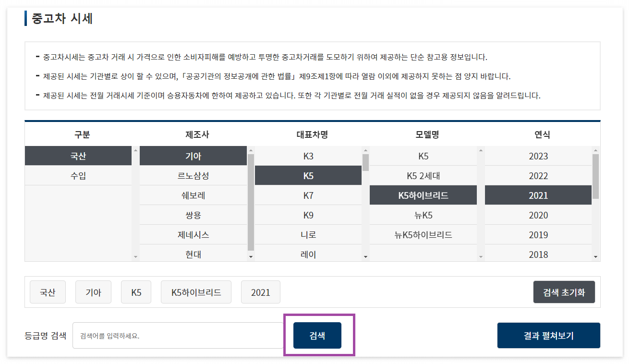This screenshot has width=630, height=364.
Task: Click the down arrow on 대표차명 scrollbar
Action: click(x=365, y=256)
